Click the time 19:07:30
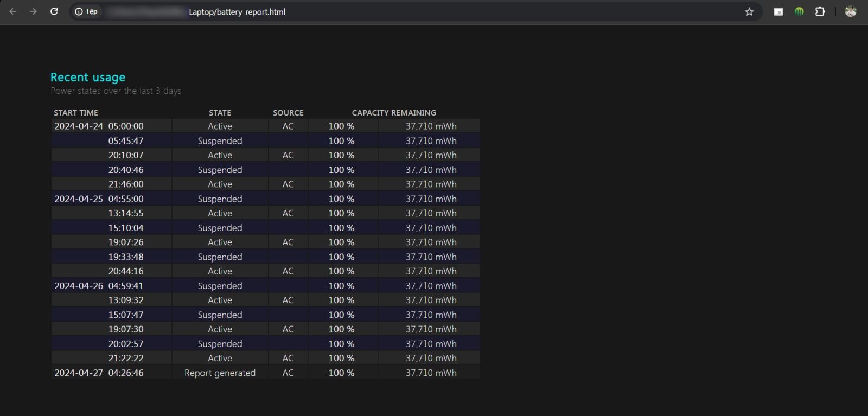Viewport: 868px width, 416px height. [126, 329]
